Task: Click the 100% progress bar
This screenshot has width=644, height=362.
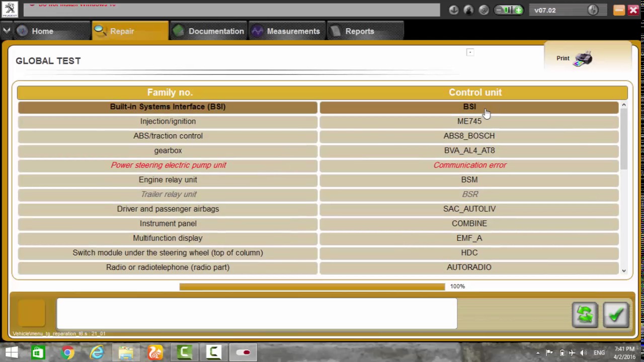Action: tap(312, 287)
